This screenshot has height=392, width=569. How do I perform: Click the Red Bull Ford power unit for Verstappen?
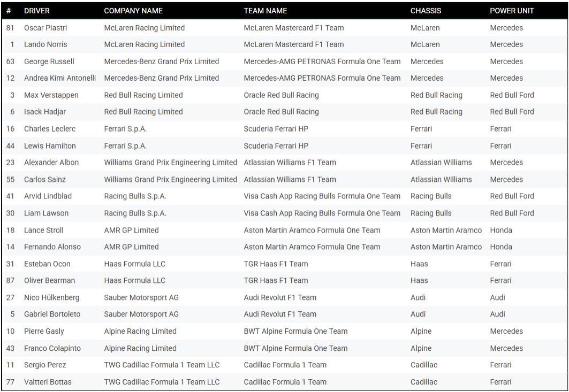(512, 95)
